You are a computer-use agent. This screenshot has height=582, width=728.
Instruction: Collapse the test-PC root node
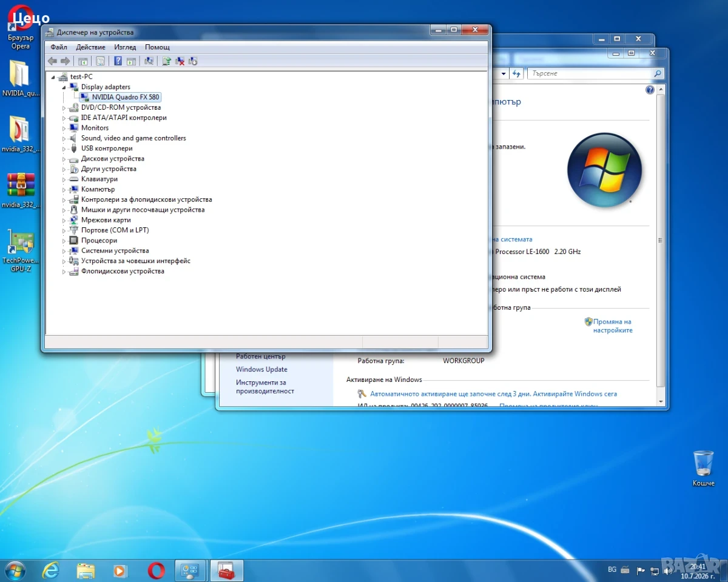53,77
